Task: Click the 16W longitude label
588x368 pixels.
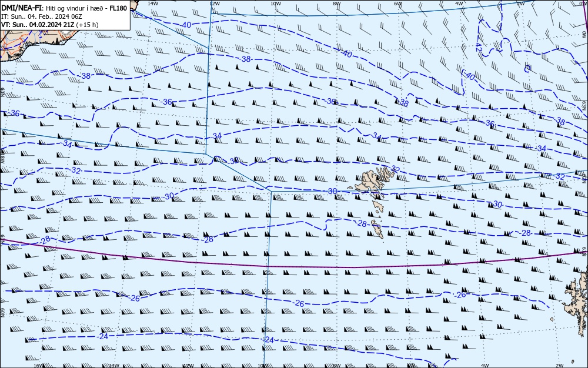Action: click(38, 366)
